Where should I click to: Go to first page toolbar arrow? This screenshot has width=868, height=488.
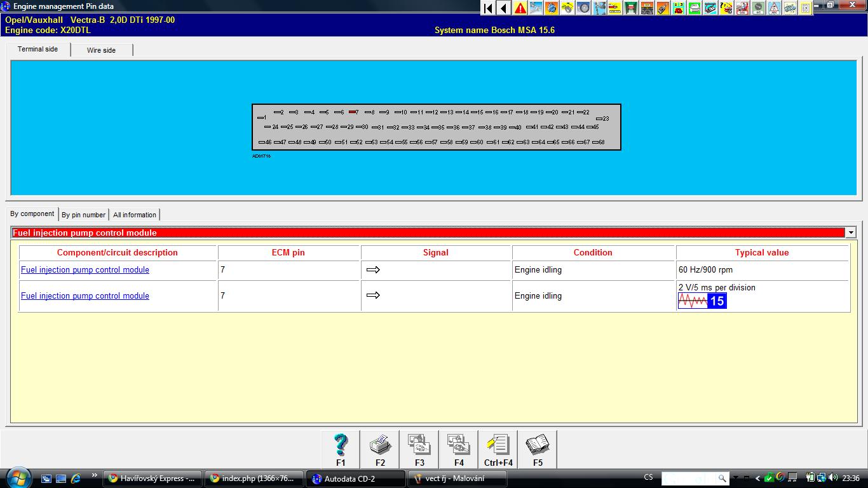pyautogui.click(x=488, y=8)
